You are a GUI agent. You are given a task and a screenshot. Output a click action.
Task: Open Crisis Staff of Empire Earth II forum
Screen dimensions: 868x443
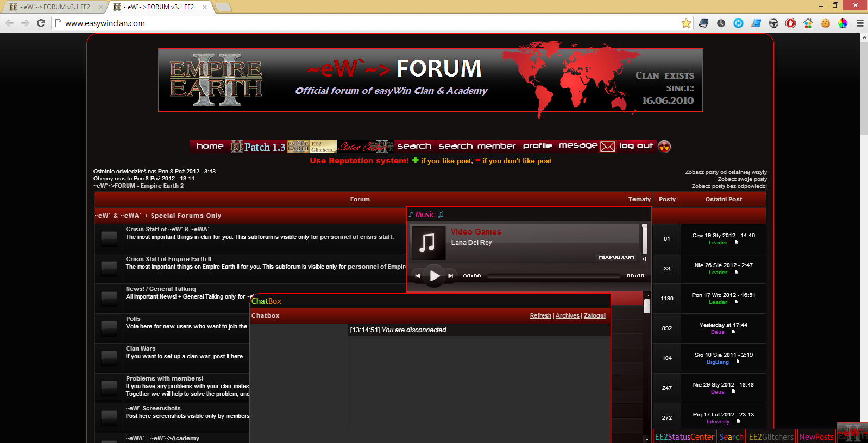pyautogui.click(x=168, y=259)
